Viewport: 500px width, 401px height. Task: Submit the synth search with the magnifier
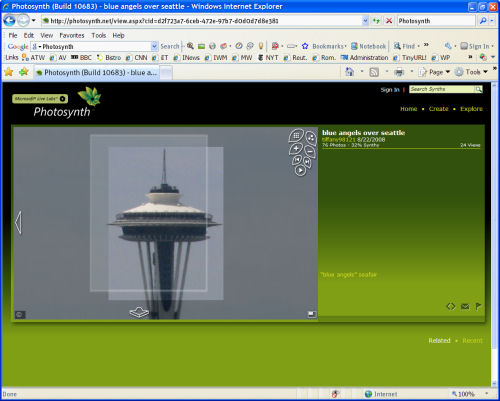(x=479, y=89)
